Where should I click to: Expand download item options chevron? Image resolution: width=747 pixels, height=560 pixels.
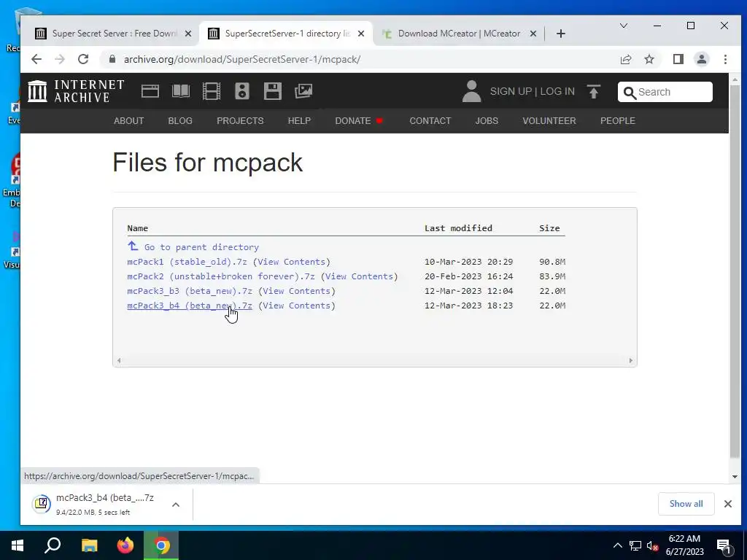coord(176,505)
